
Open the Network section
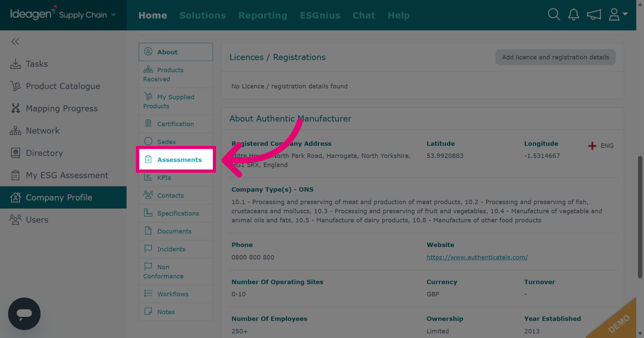[63, 131]
